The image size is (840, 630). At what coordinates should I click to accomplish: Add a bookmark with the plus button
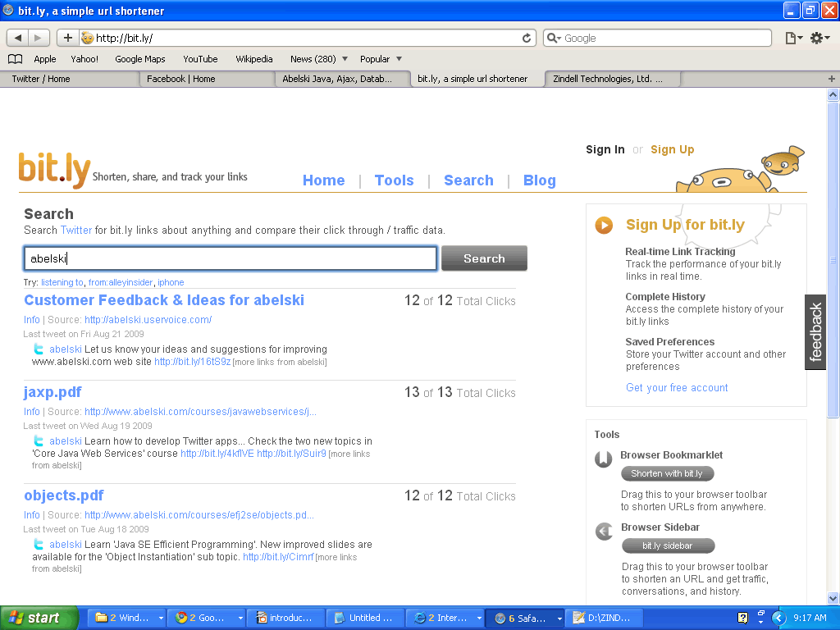[x=67, y=38]
